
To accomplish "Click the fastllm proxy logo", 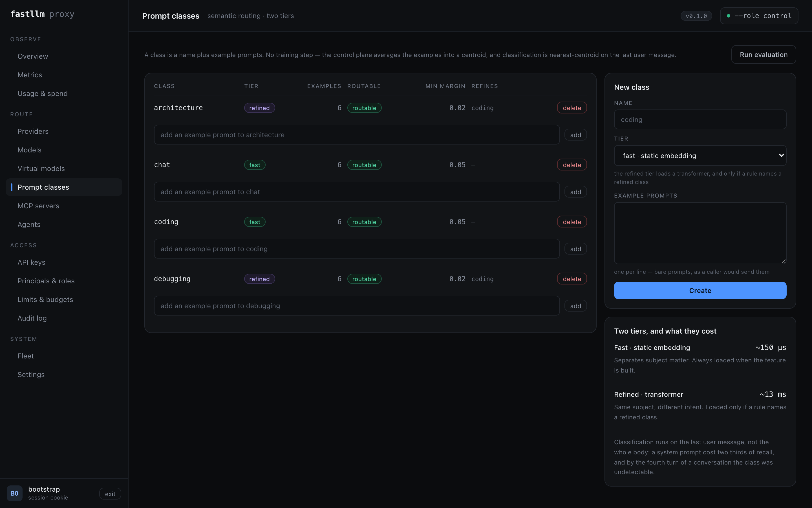I will 42,14.
